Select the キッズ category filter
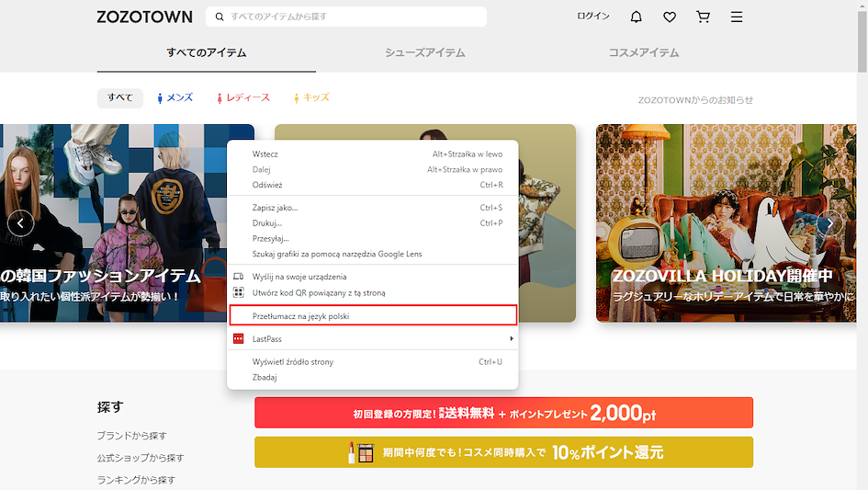868x490 pixels. click(x=311, y=97)
